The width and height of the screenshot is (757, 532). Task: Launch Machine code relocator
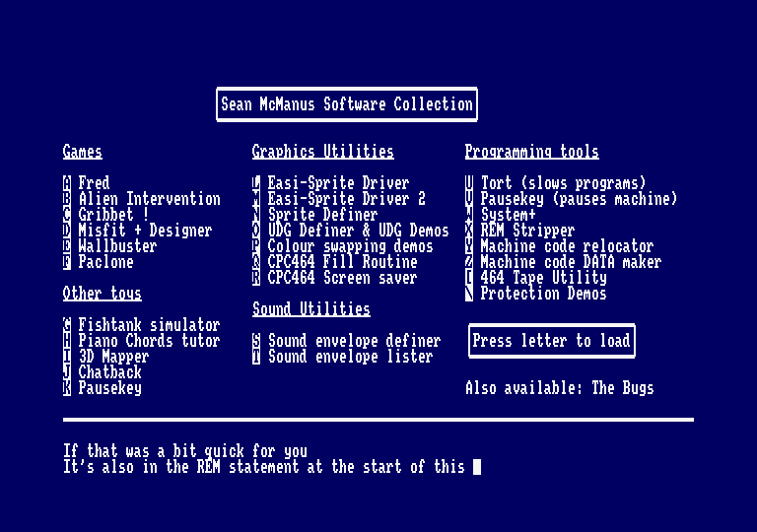pos(567,246)
